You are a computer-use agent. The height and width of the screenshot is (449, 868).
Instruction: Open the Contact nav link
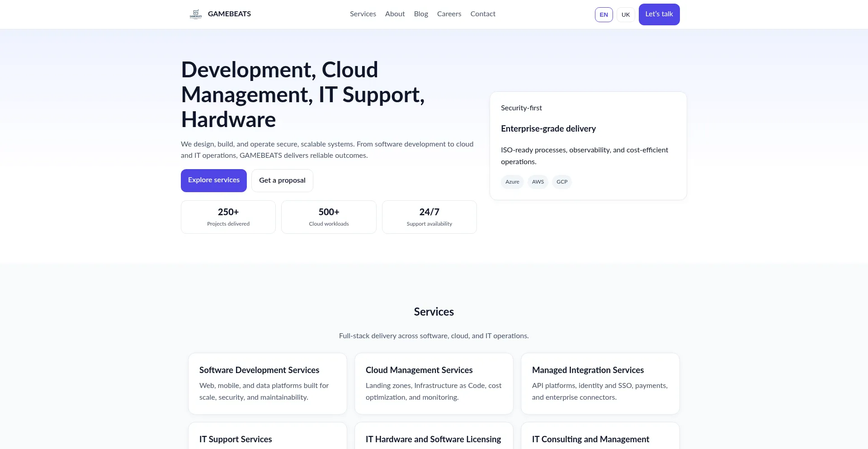tap(483, 14)
